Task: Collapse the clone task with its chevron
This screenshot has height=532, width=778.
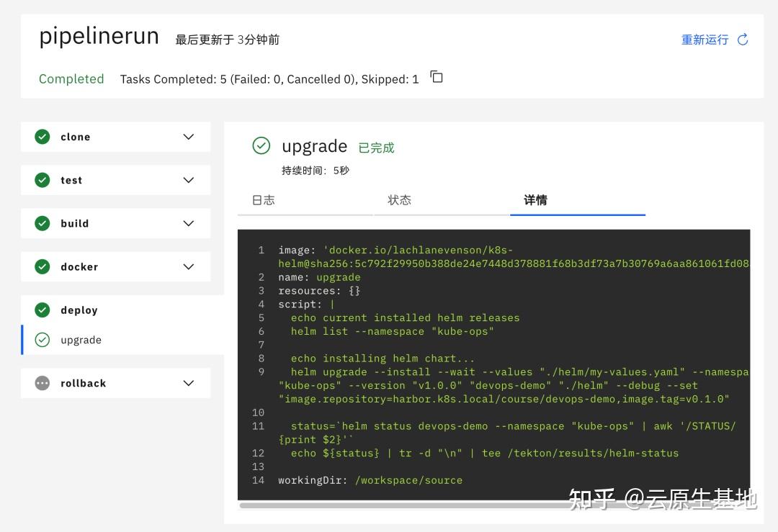Action: [x=188, y=137]
